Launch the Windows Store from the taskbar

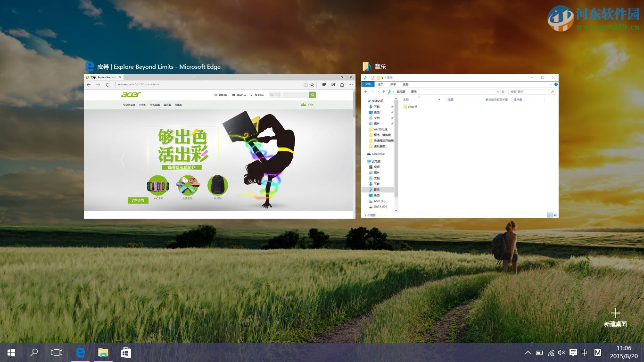pyautogui.click(x=125, y=352)
